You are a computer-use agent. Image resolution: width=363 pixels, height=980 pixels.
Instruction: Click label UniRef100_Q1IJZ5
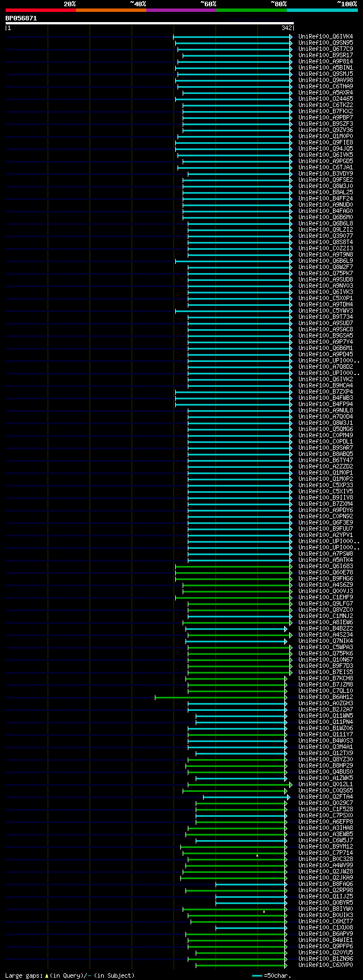[x=326, y=896]
